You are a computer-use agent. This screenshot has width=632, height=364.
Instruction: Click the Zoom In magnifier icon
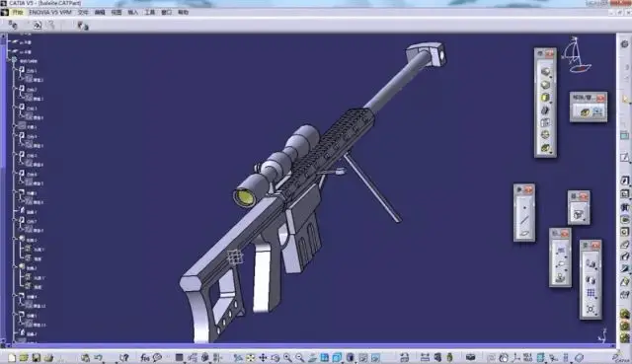[287, 357]
